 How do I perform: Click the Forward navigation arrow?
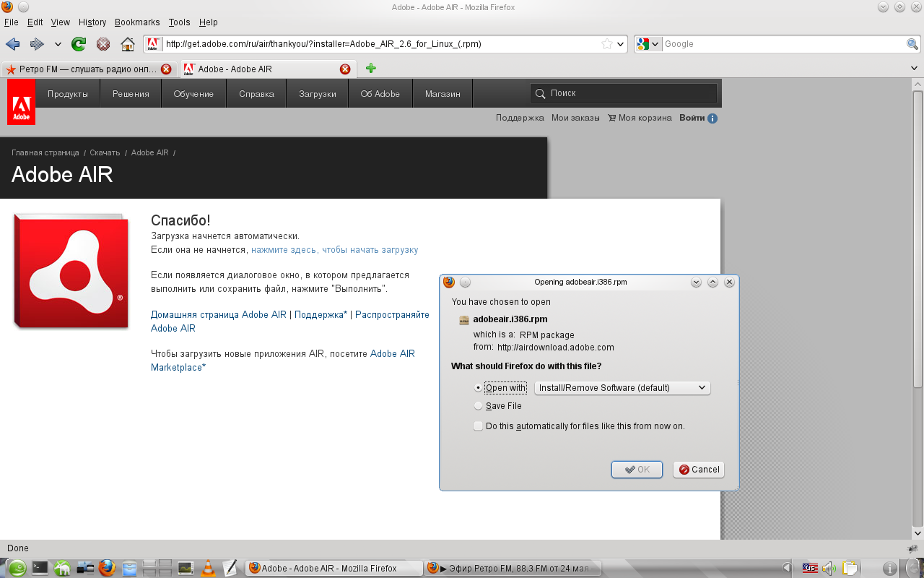tap(37, 44)
